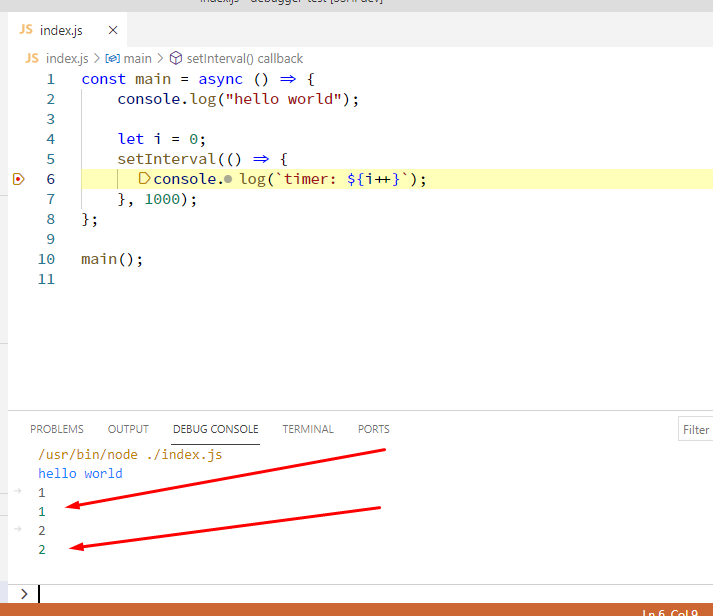Screen dimensions: 713x616
Task: Click the green '2' console output
Action: click(x=42, y=550)
